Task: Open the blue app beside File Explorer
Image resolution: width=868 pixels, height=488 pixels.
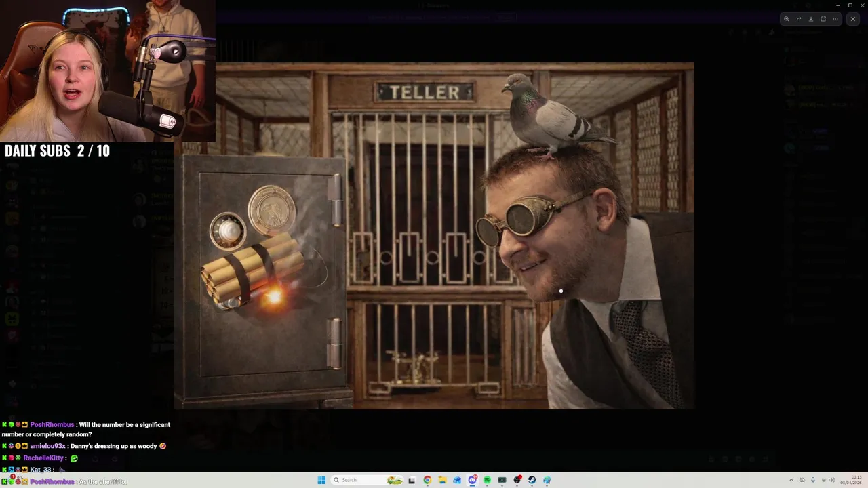Action: 457,480
